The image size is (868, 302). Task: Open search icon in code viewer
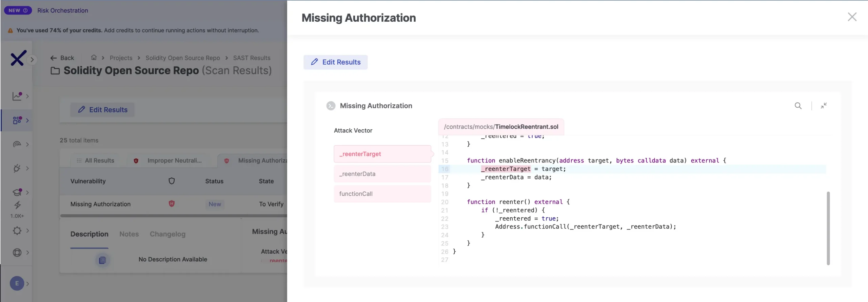[x=798, y=106]
